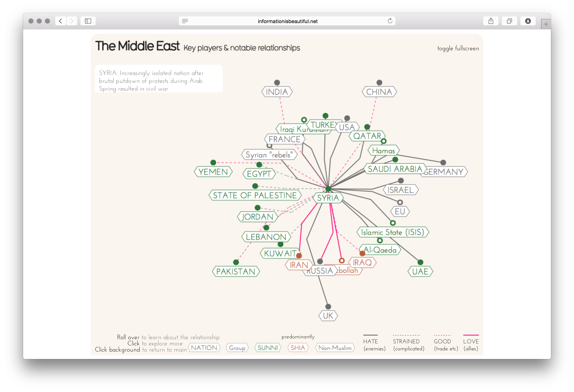Explore the Islamic State (ISIS) node
This screenshot has width=574, height=392.
tap(393, 232)
